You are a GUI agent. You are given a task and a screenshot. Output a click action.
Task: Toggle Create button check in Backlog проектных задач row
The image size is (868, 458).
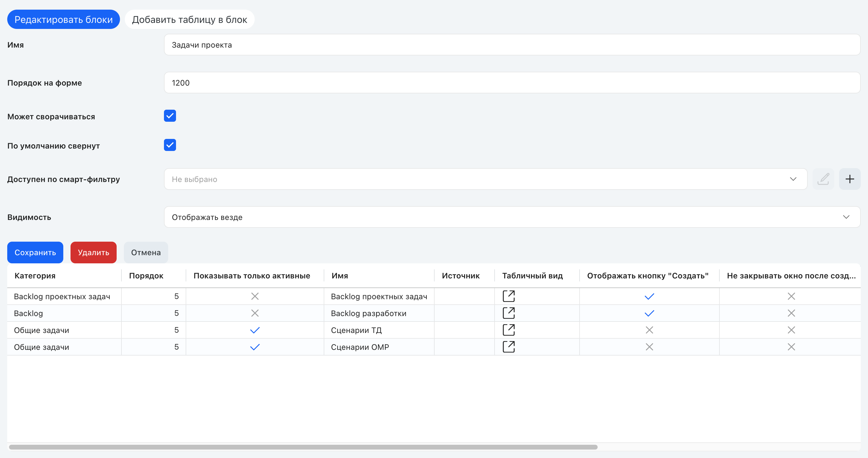(x=649, y=296)
